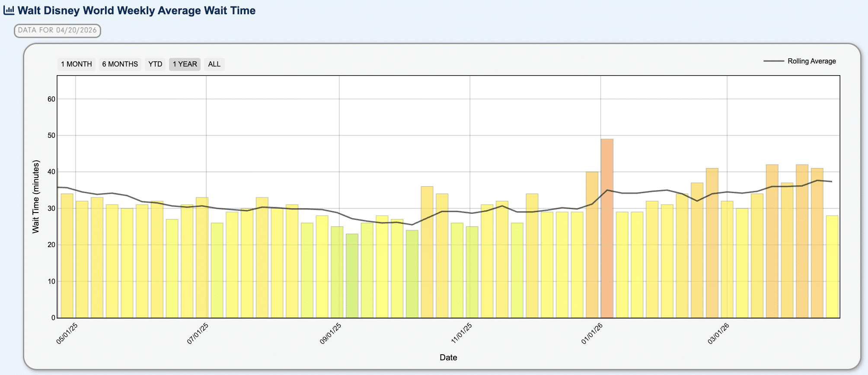Click the 09/01/25 x-axis date label

(331, 334)
